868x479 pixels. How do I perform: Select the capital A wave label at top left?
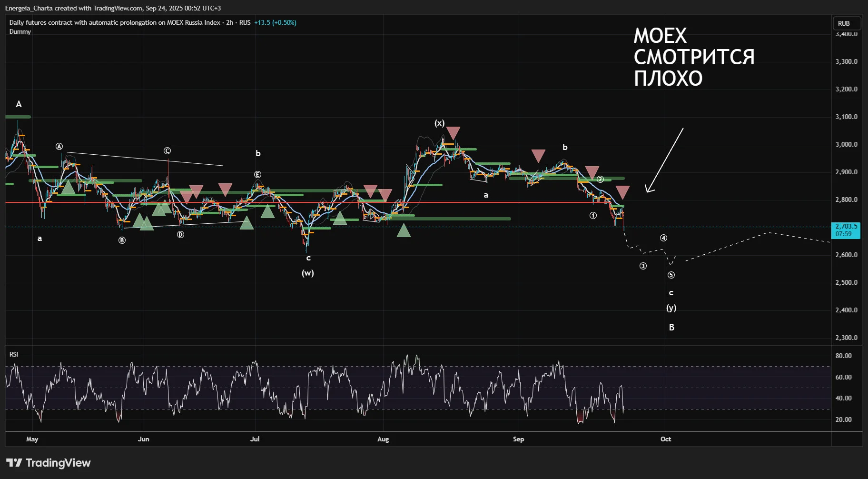(x=19, y=104)
